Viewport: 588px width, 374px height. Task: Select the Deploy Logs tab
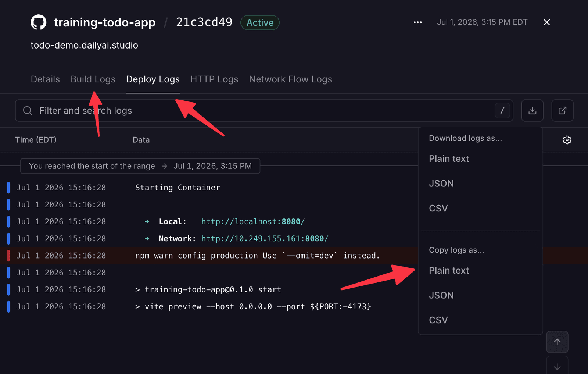click(x=153, y=79)
